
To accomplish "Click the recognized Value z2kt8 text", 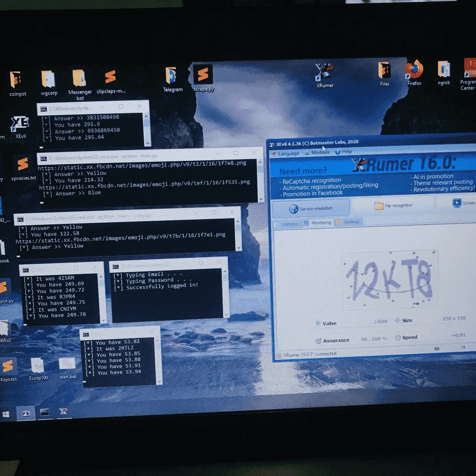I will pyautogui.click(x=380, y=321).
